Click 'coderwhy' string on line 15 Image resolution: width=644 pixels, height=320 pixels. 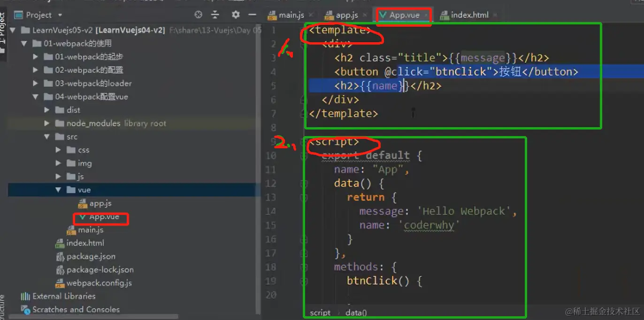tap(429, 225)
